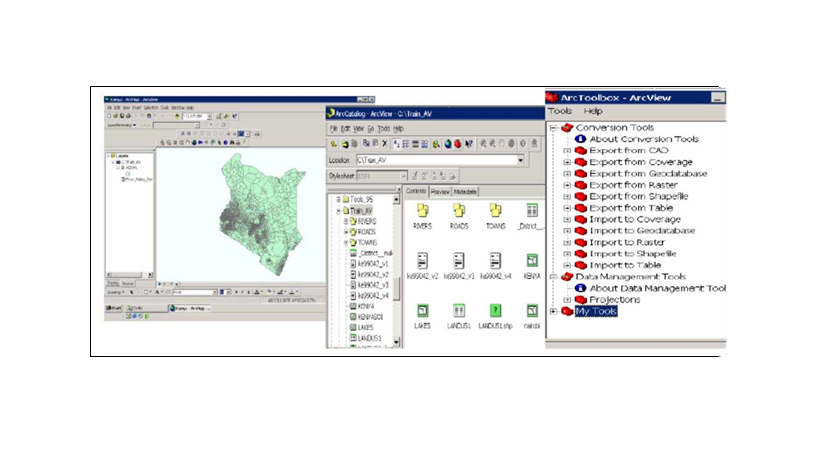Click the Windows Start button
Viewport: 819px width, 460px height.
point(114,309)
